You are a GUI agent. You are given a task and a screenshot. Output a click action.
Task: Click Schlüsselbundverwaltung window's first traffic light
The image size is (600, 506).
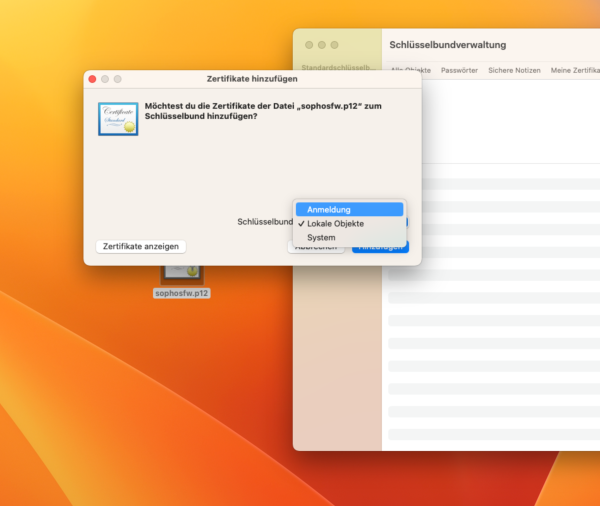(309, 45)
